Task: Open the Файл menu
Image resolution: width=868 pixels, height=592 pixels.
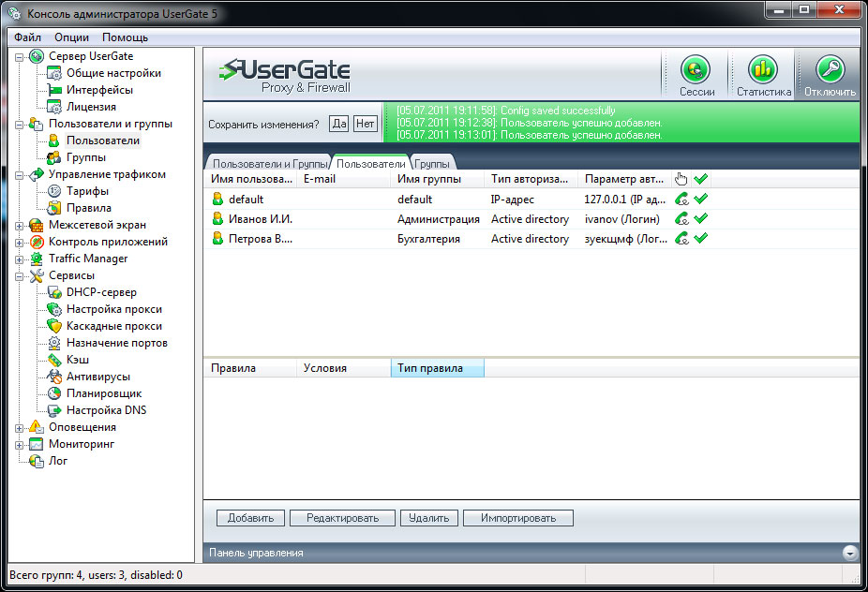Action: (x=28, y=37)
